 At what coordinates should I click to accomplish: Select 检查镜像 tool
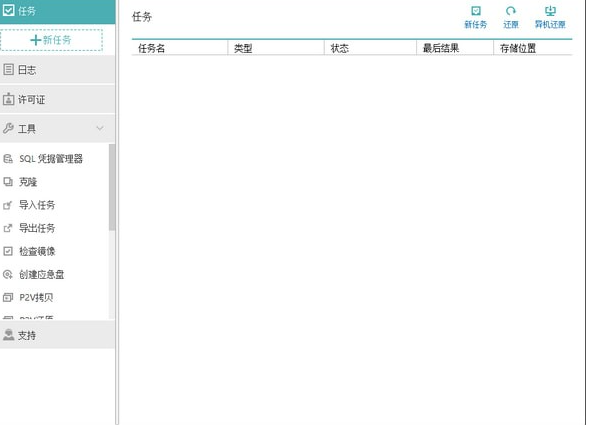pyautogui.click(x=37, y=251)
